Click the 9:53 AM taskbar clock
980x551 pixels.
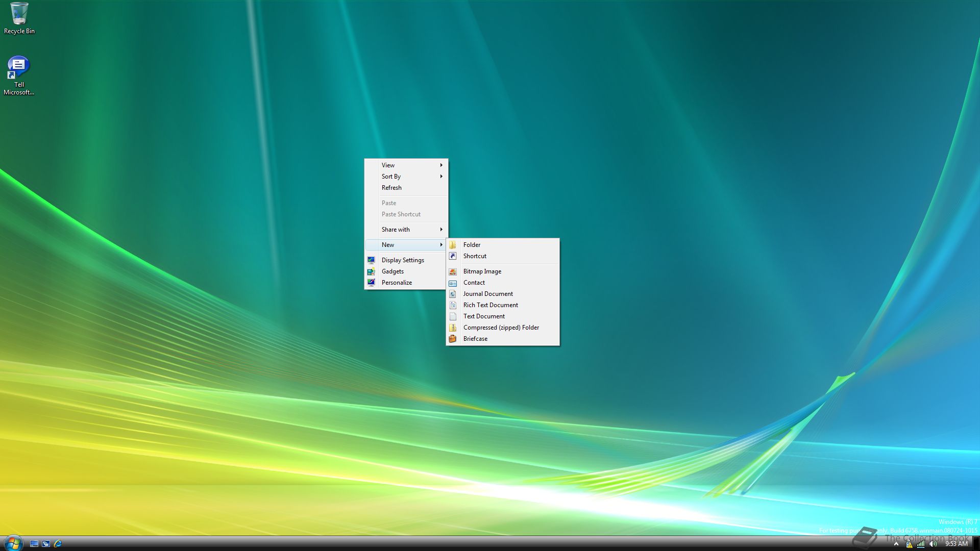(956, 544)
